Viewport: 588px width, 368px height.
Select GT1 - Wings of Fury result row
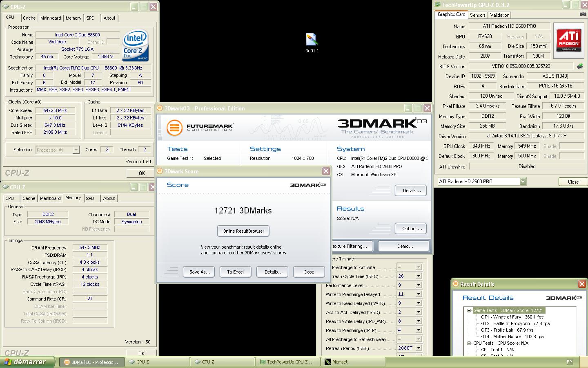coord(512,317)
